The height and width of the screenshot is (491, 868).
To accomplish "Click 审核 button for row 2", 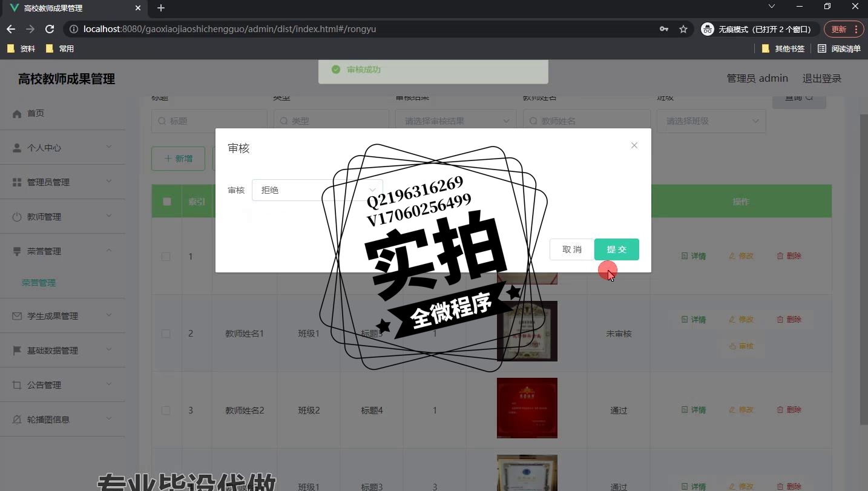I will (x=741, y=346).
